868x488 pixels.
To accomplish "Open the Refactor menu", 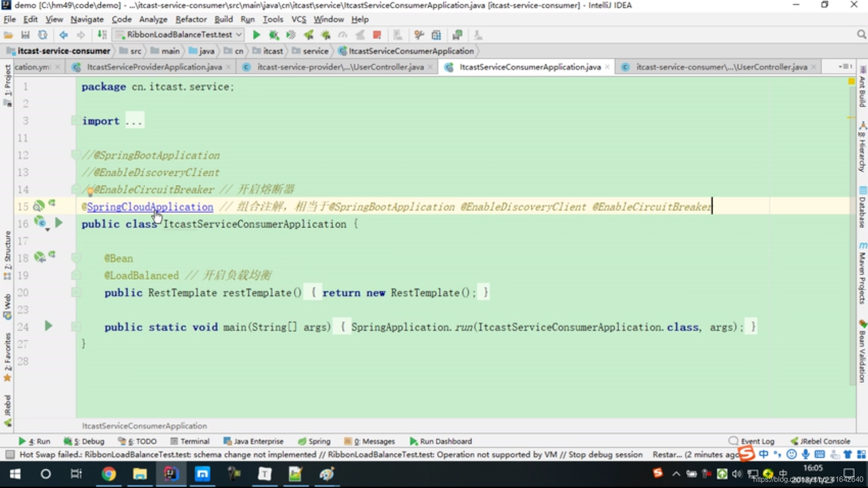I will 191,19.
